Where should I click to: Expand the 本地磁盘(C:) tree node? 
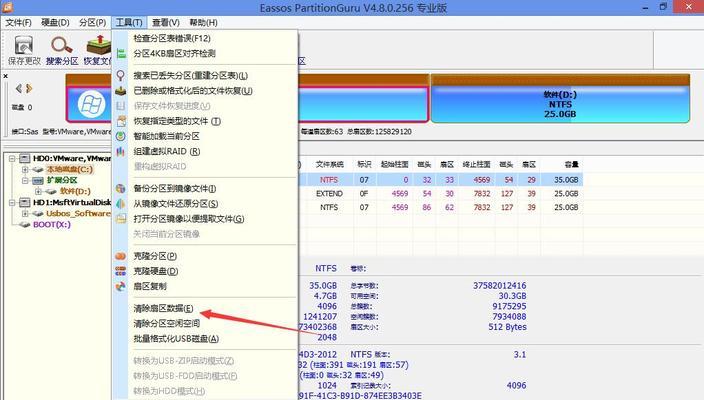pos(25,170)
